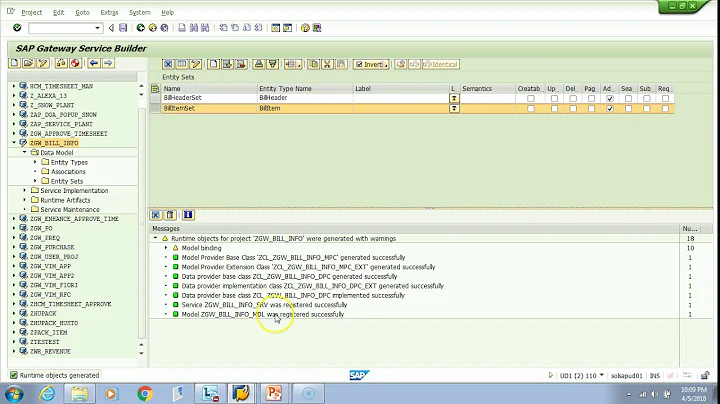The width and height of the screenshot is (720, 404).
Task: Click the Invert button
Action: 371,64
